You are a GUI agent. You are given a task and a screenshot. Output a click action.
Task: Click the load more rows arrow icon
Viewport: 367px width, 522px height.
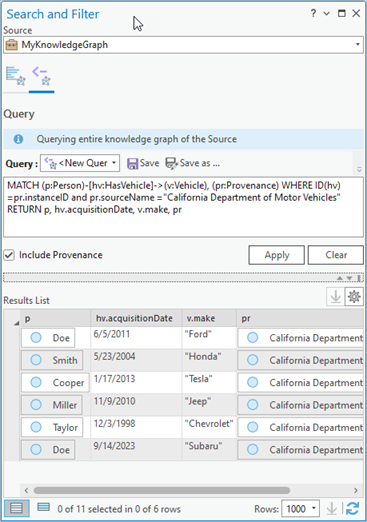click(331, 509)
